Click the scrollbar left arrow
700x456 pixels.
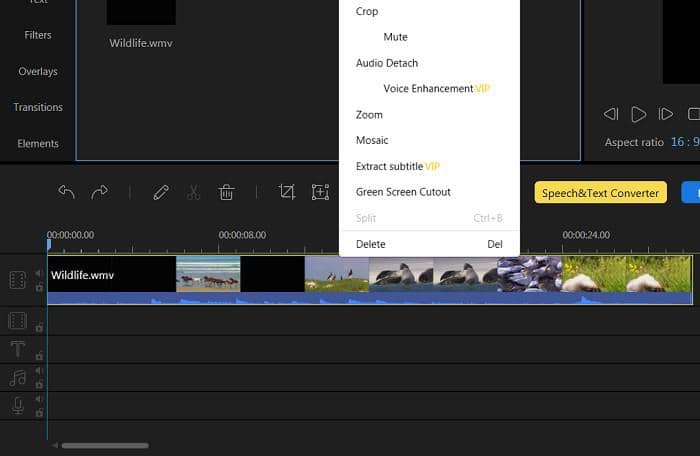point(54,445)
